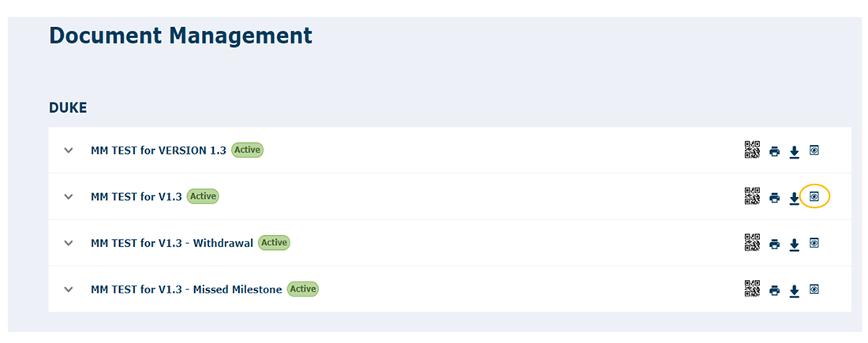868x343 pixels.
Task: Open QR code for the Withdrawal document
Action: [x=752, y=242]
